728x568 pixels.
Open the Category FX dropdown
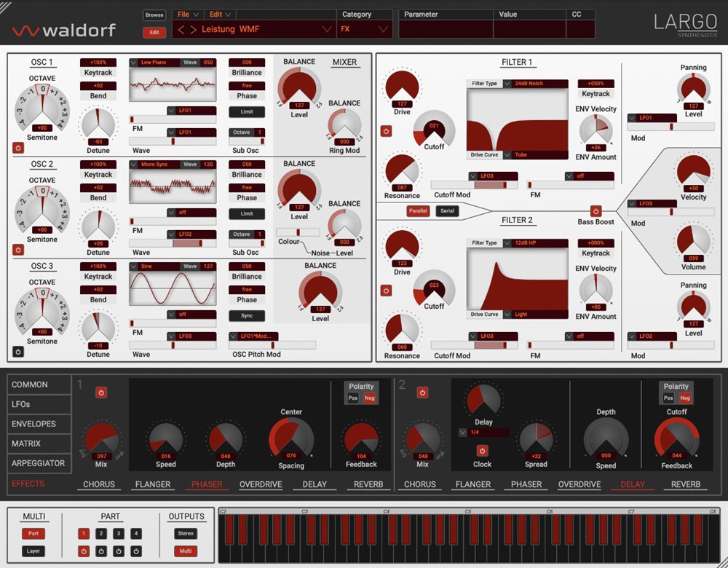coord(364,29)
